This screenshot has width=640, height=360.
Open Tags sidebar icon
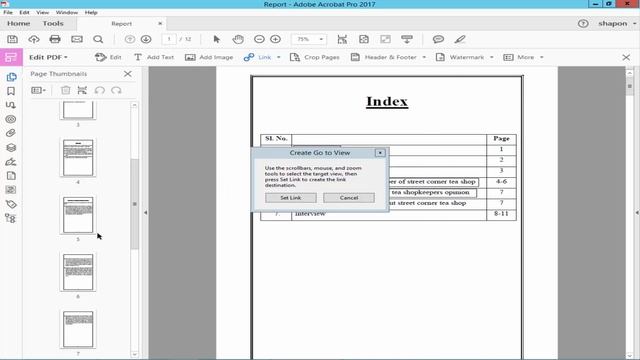click(x=11, y=204)
